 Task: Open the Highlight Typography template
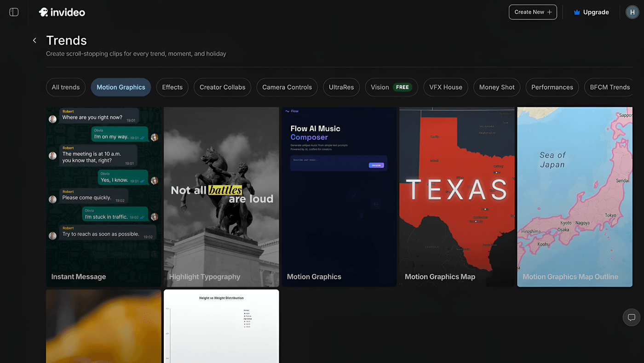click(221, 197)
